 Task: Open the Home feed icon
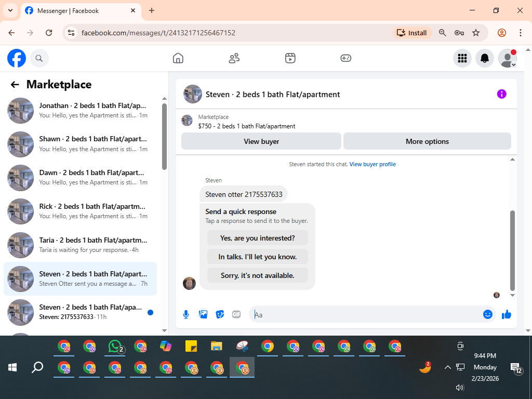[x=178, y=58]
